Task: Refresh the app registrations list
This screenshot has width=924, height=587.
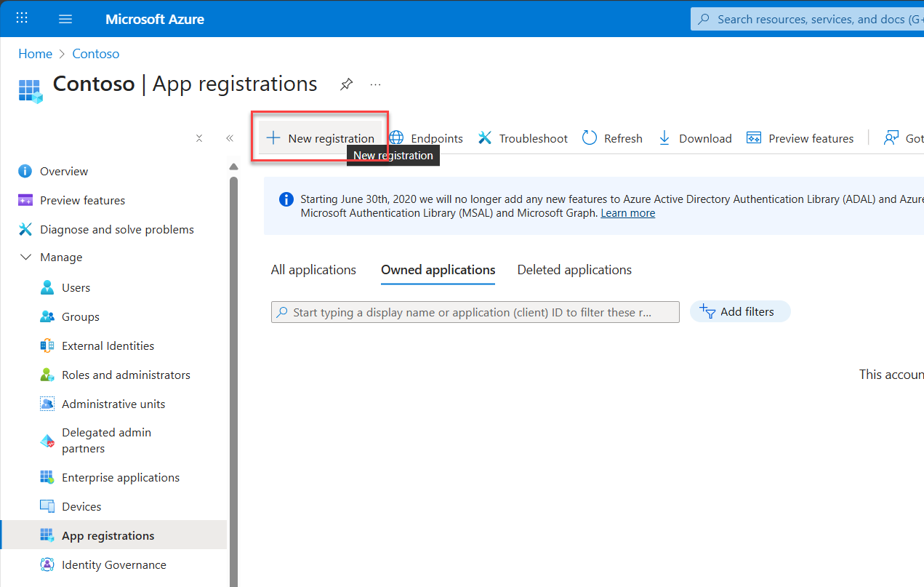Action: tap(613, 138)
